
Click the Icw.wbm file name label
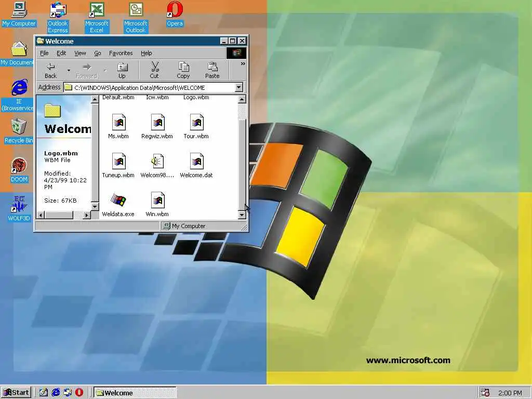click(157, 97)
